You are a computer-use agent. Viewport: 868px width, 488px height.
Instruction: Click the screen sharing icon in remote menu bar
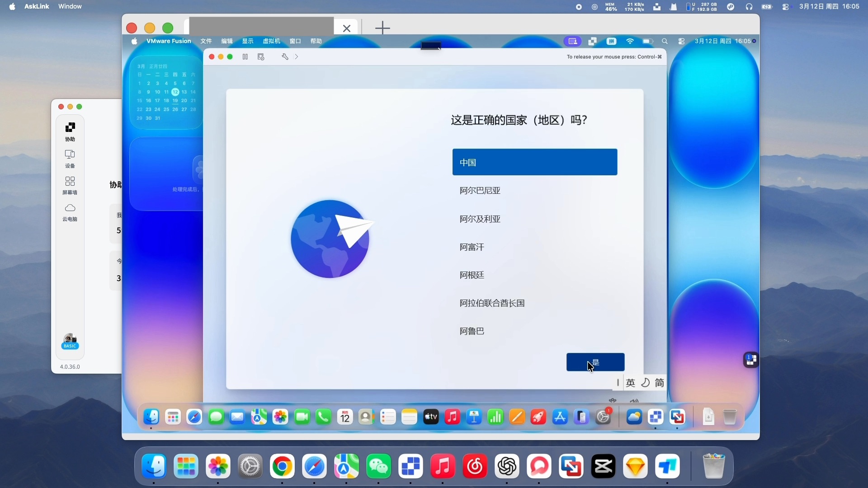coord(573,41)
